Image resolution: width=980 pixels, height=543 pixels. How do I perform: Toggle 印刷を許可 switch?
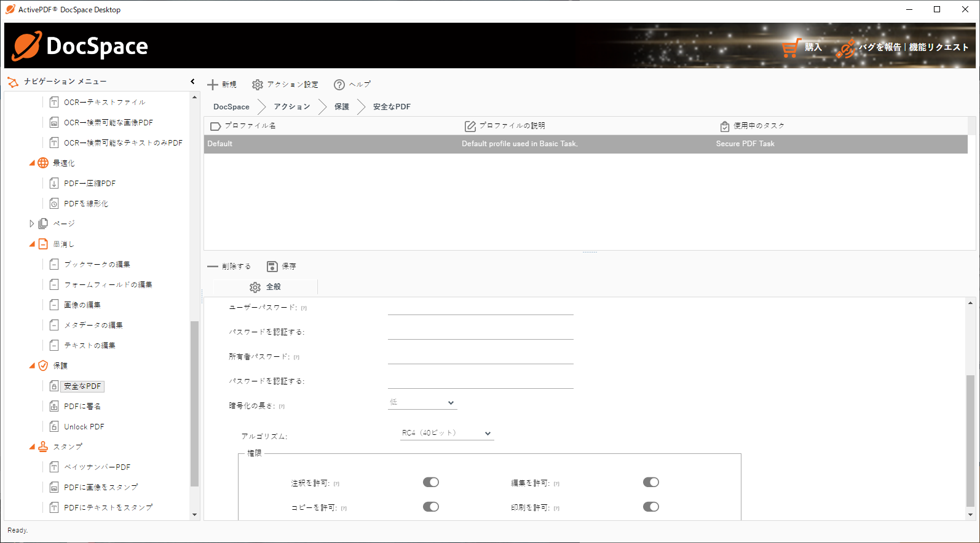pyautogui.click(x=651, y=507)
